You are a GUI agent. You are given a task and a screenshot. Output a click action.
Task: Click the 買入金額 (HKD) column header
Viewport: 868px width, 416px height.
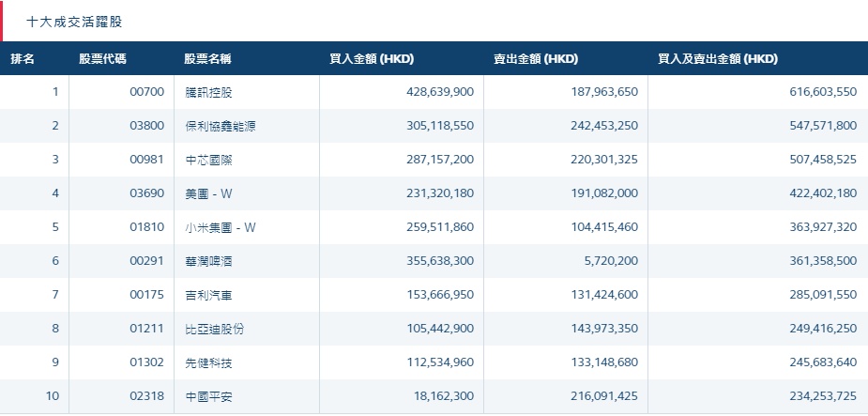click(373, 58)
